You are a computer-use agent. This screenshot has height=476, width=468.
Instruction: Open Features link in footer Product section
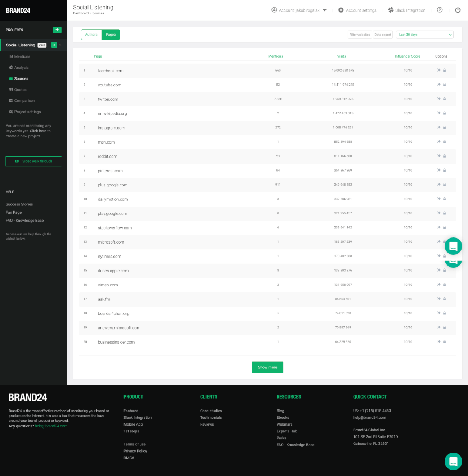click(x=131, y=411)
